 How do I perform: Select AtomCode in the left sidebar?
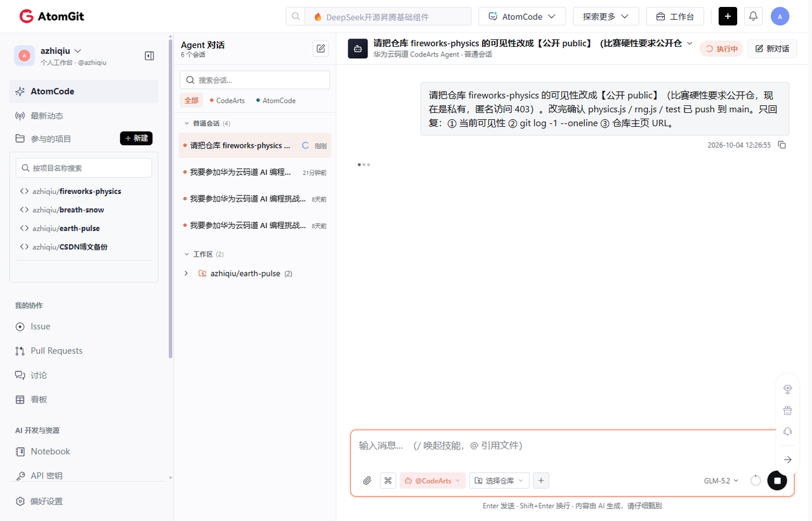click(x=84, y=91)
